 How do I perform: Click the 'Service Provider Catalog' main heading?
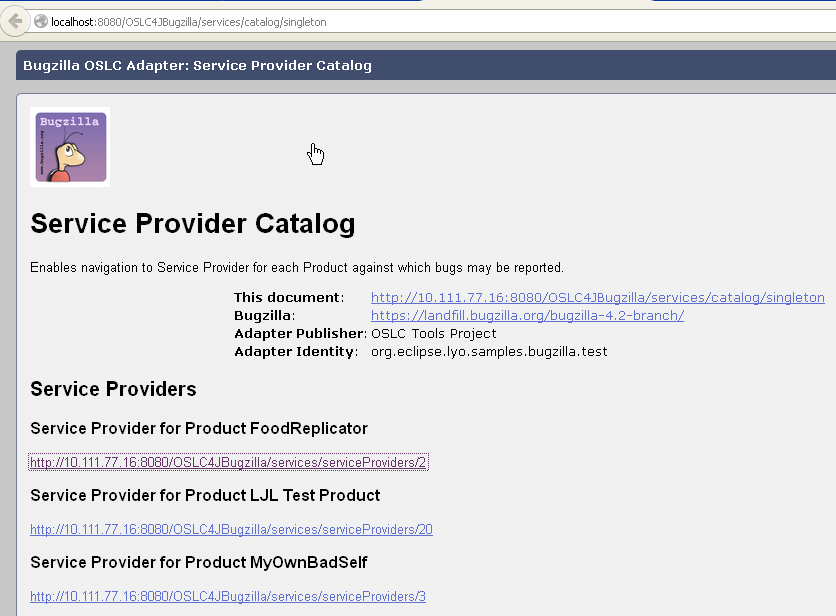click(x=192, y=223)
